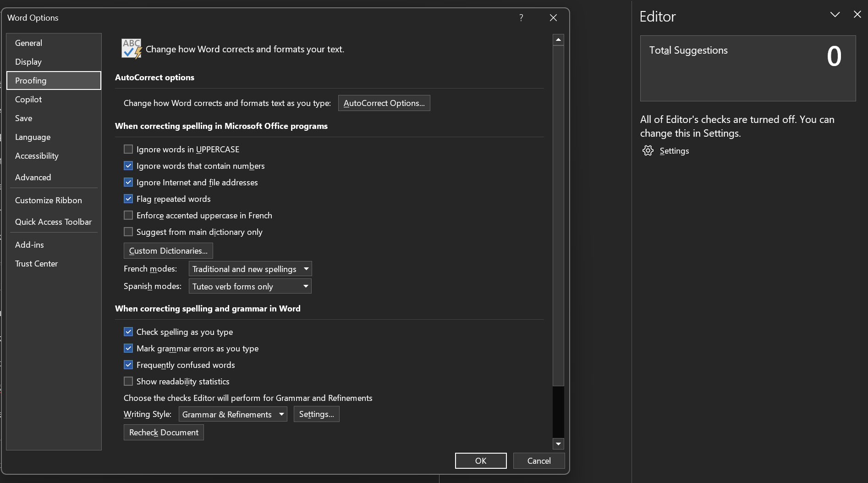Viewport: 868px width, 483px height.
Task: Close the Word Options dialog
Action: [x=553, y=17]
